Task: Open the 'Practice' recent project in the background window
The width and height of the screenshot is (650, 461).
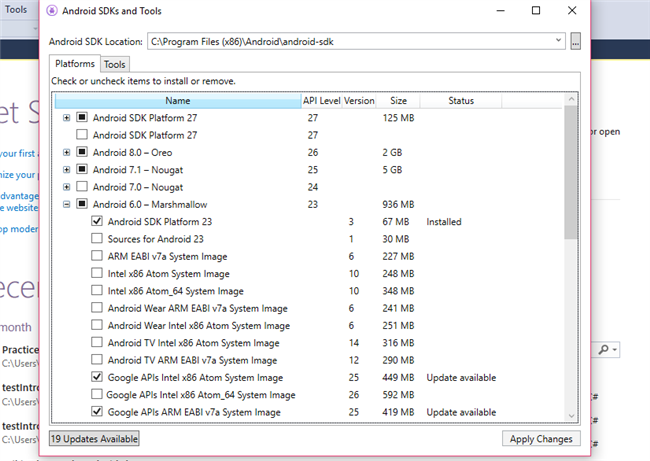Action: 20,350
